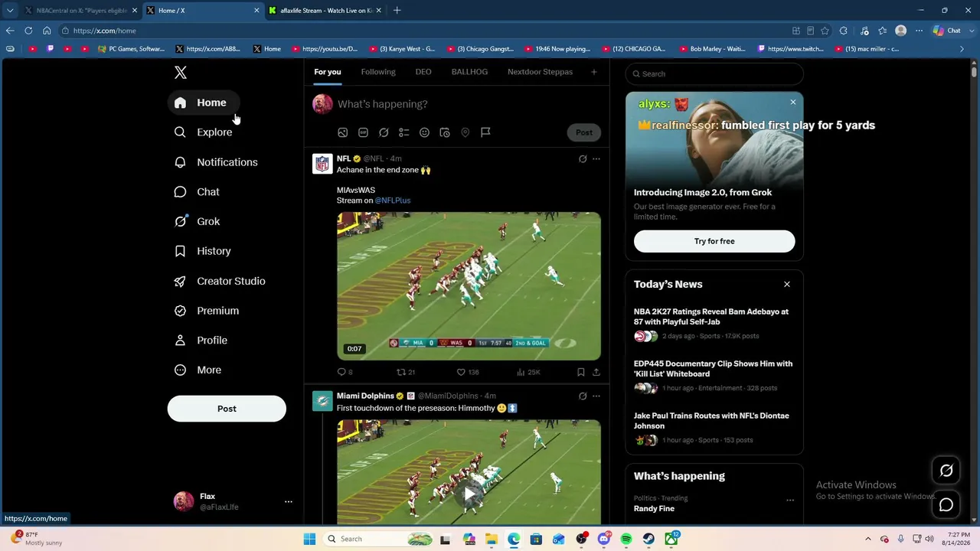Bookmark the NFL Achane post
The height and width of the screenshot is (551, 980).
pyautogui.click(x=580, y=372)
